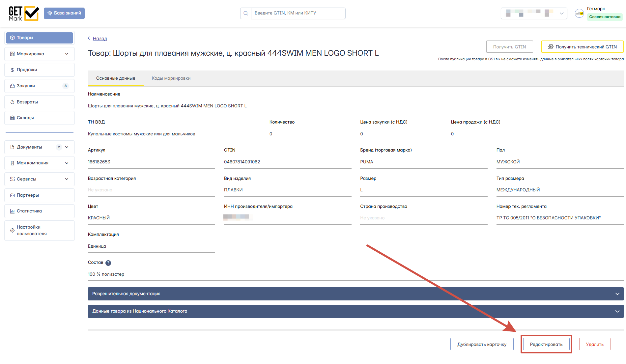Viewport: 626px width, 364px height.
Task: Click the Артикул value 166182653
Action: pyautogui.click(x=99, y=162)
